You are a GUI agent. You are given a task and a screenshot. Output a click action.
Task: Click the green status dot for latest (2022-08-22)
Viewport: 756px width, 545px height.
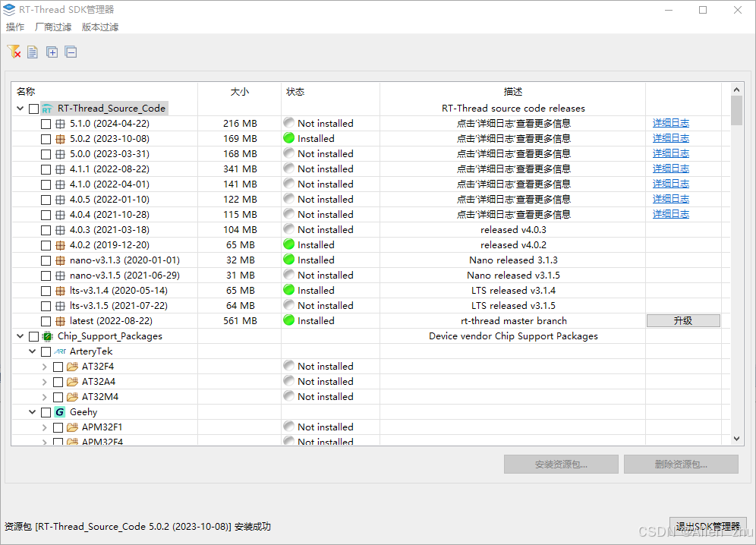[x=288, y=320]
